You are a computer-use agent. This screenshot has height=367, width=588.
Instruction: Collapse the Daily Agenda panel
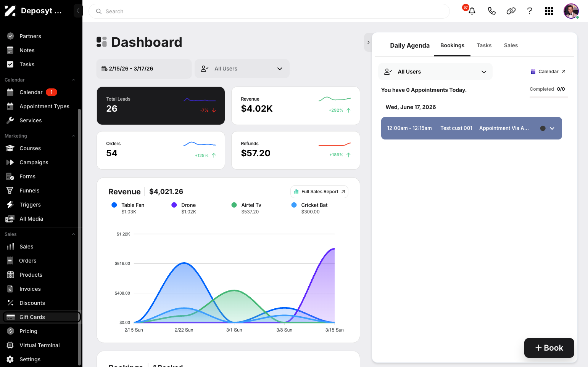368,42
